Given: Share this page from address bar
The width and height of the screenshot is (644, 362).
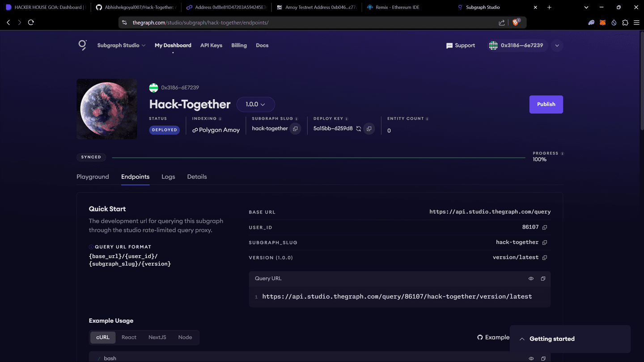Looking at the screenshot, I should [502, 22].
